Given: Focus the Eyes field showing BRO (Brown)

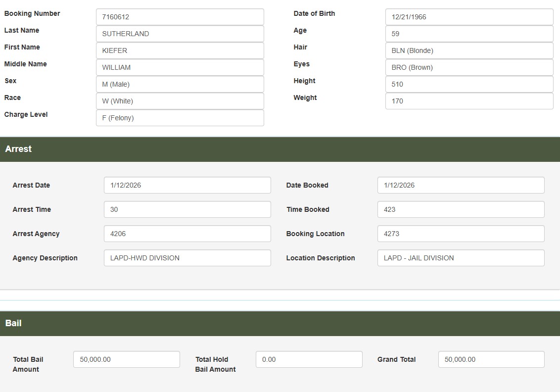Looking at the screenshot, I should 469,67.
